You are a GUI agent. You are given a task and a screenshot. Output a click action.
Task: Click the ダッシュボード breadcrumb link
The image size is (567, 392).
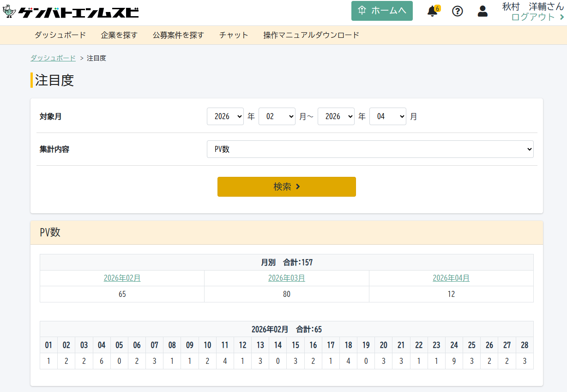(x=53, y=58)
